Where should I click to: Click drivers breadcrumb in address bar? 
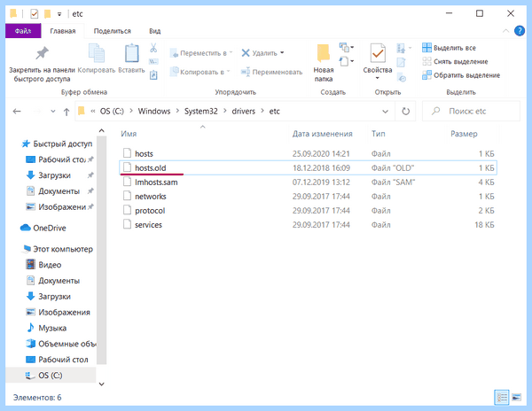[243, 111]
